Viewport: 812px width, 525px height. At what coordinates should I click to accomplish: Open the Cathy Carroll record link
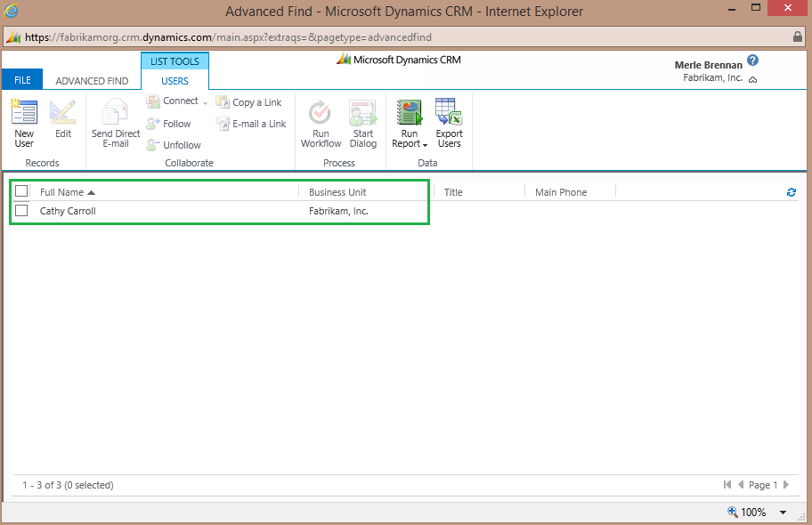pos(68,212)
